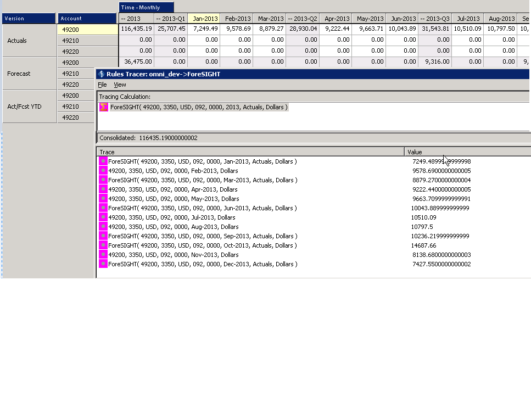This screenshot has height=420, width=531.
Task: Click the magenta icon for the Nov-2013 trace row
Action: [x=103, y=255]
